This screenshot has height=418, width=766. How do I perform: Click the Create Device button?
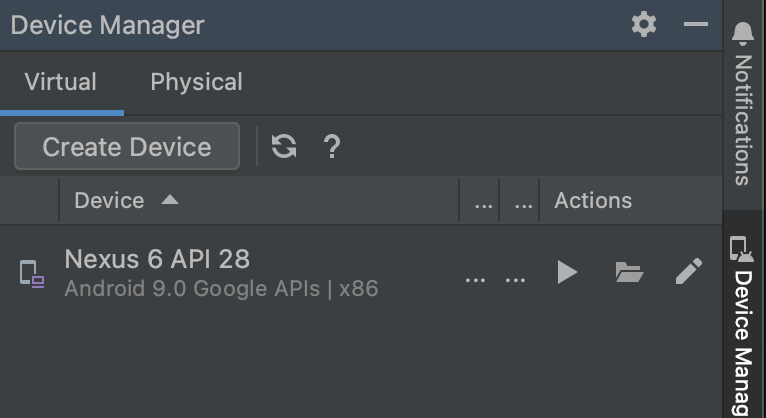click(127, 146)
